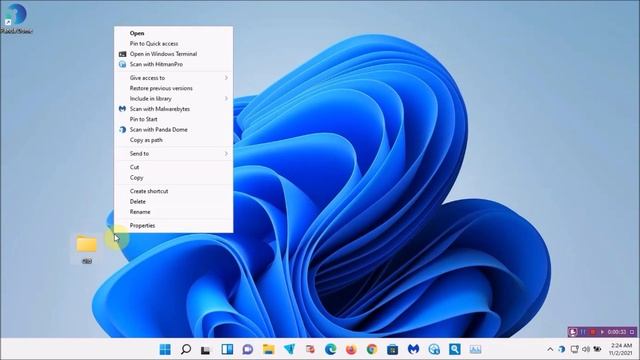Open the Windows Start menu
The height and width of the screenshot is (360, 640).
(165, 349)
